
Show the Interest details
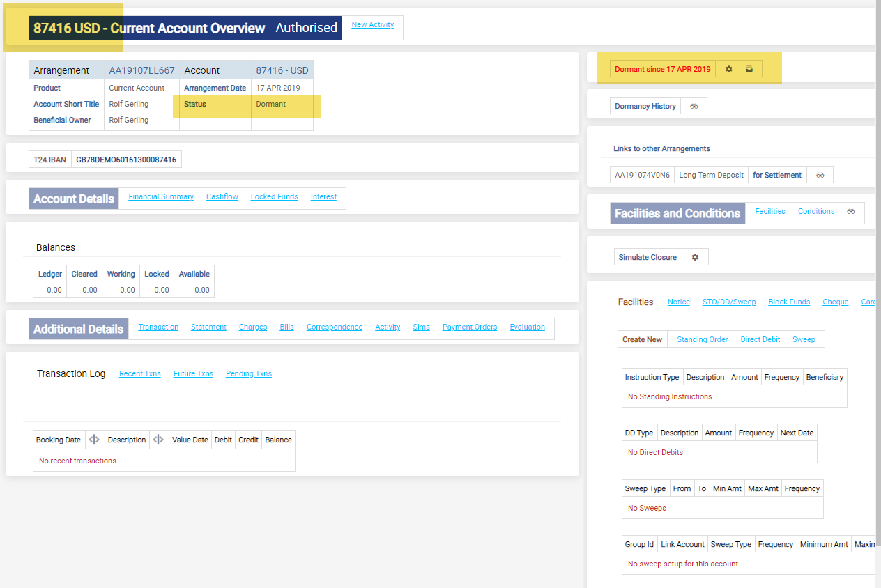[x=323, y=197]
